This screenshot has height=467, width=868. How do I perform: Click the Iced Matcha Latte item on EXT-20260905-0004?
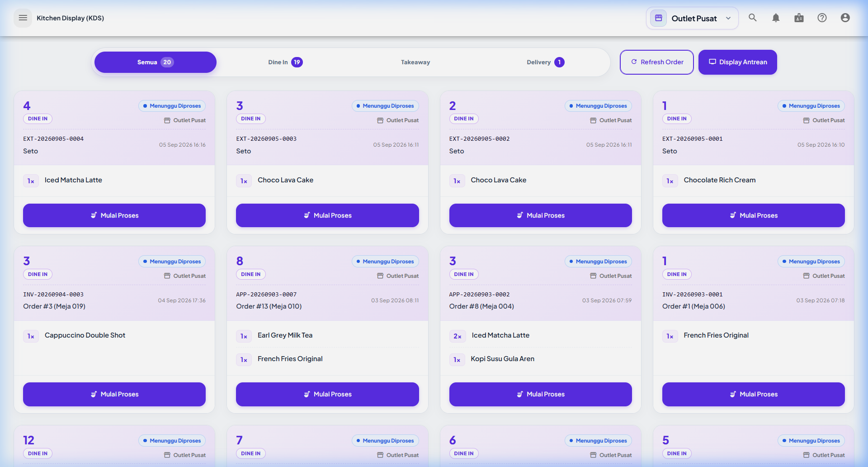tap(73, 180)
